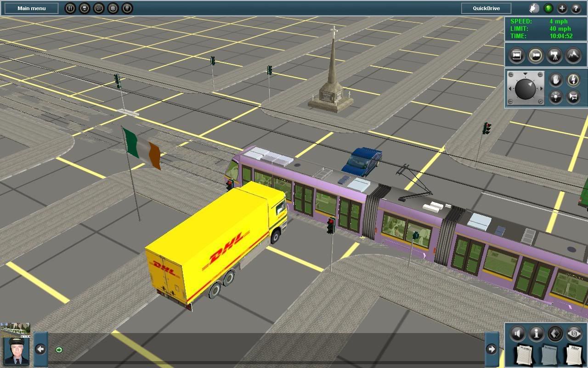This screenshot has width=588, height=368.
Task: Click the down arrow atop throttle dial
Action: pos(526,74)
